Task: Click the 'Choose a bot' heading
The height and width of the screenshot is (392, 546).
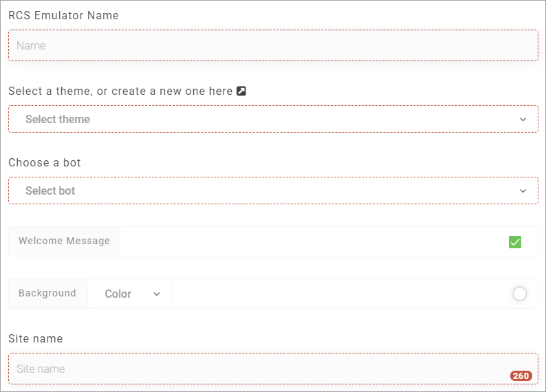Action: pos(45,162)
